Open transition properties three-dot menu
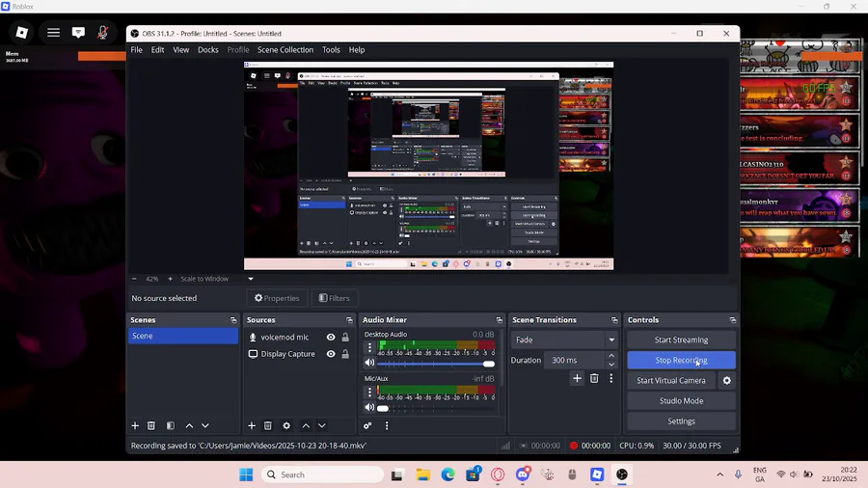 [611, 378]
